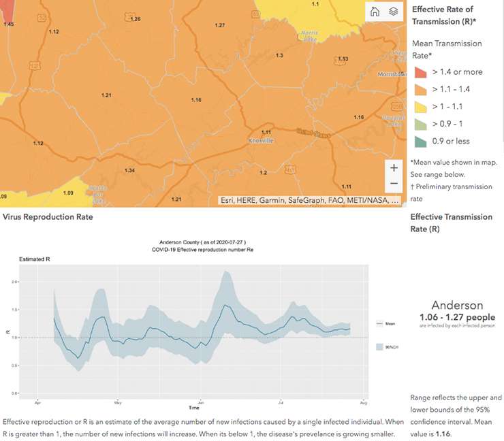This screenshot has height=441, width=504.
Task: Click the Morristown label on the map
Action: pyautogui.click(x=392, y=73)
